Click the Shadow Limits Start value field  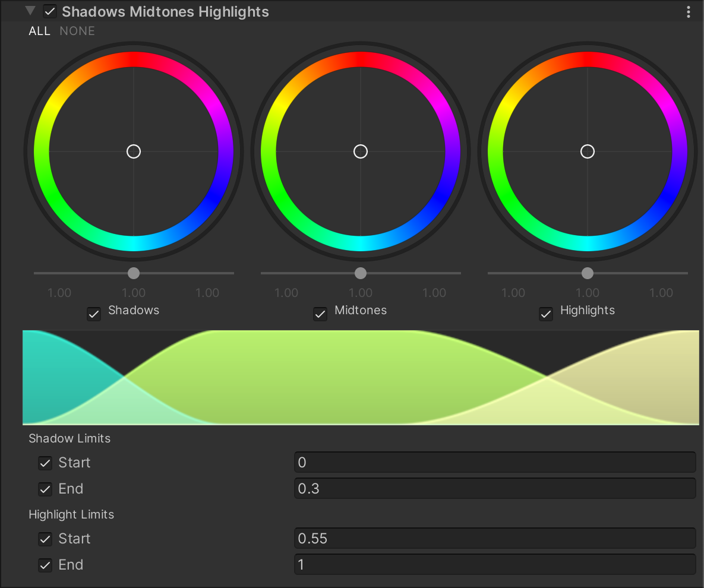[494, 463]
